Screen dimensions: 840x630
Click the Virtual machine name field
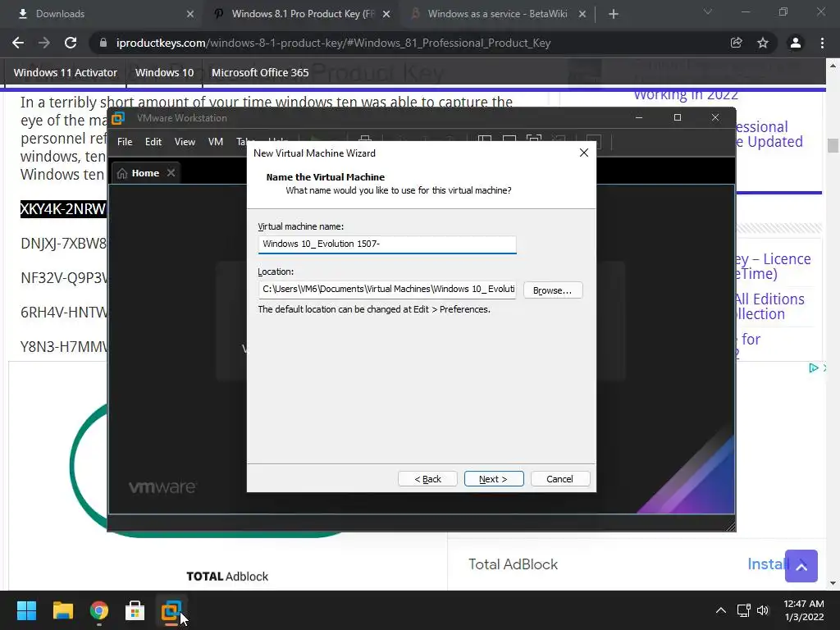(x=387, y=244)
